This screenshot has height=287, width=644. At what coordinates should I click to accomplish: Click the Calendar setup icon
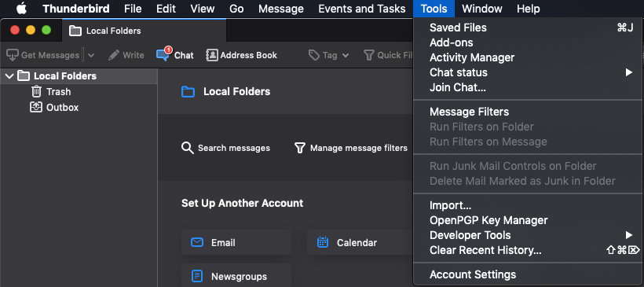click(x=323, y=242)
